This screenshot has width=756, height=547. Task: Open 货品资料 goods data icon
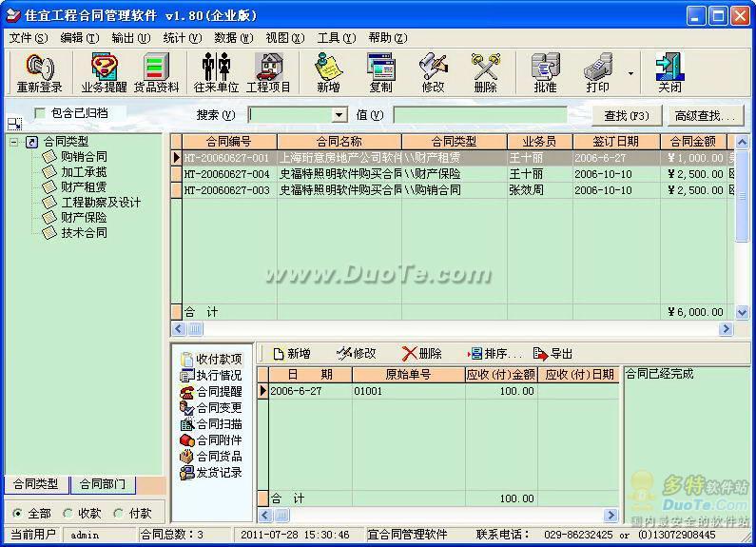pos(156,73)
